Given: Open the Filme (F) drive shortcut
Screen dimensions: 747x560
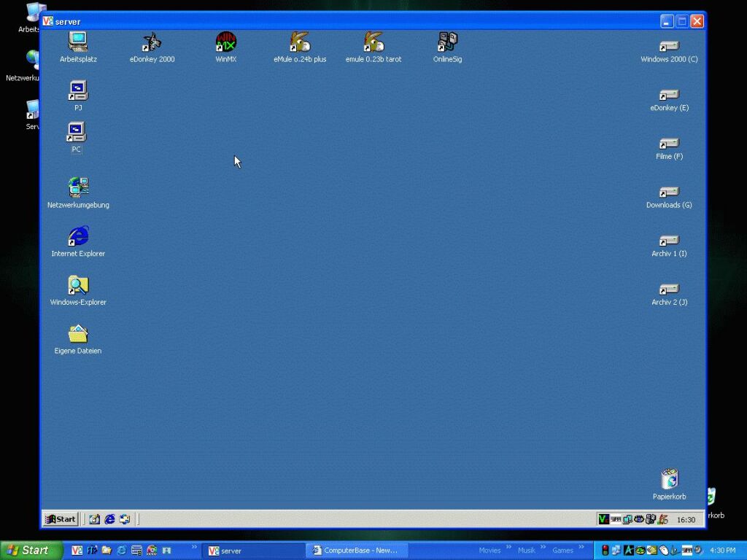Looking at the screenshot, I should [x=669, y=149].
